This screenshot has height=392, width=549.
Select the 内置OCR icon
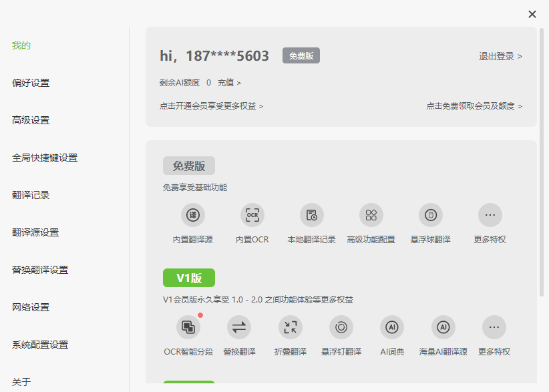pos(252,215)
